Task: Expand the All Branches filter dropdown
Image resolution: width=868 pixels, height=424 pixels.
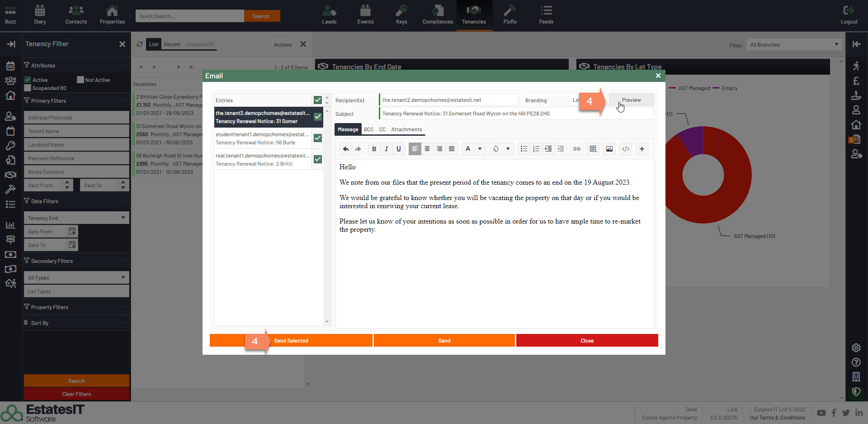Action: (794, 44)
